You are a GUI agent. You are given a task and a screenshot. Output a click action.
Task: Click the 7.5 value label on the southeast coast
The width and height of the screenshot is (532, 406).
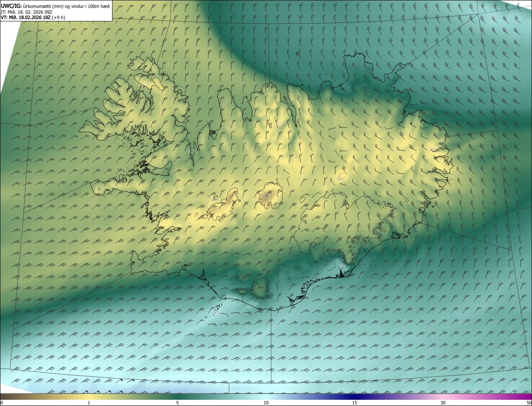click(x=343, y=267)
